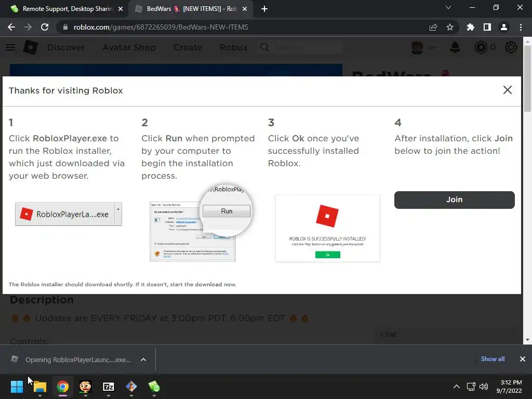Open the Chrome extensions puzzle icon
Viewport: 532px width, 399px height.
point(470,27)
